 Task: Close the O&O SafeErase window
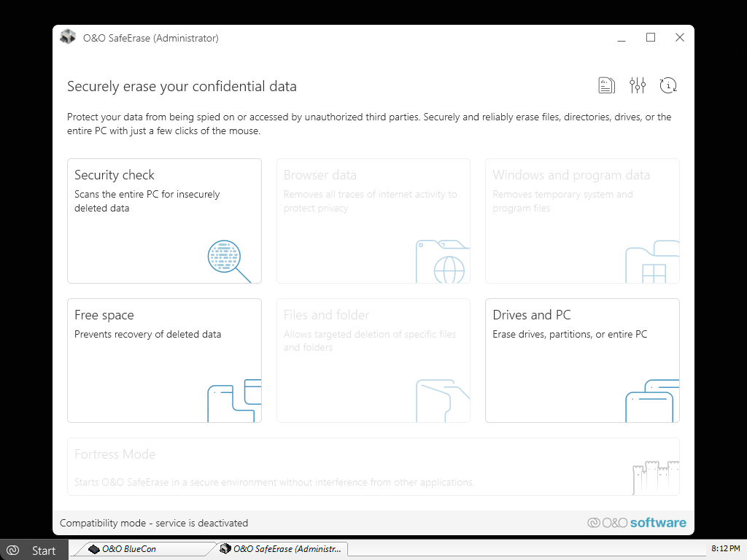click(x=680, y=38)
